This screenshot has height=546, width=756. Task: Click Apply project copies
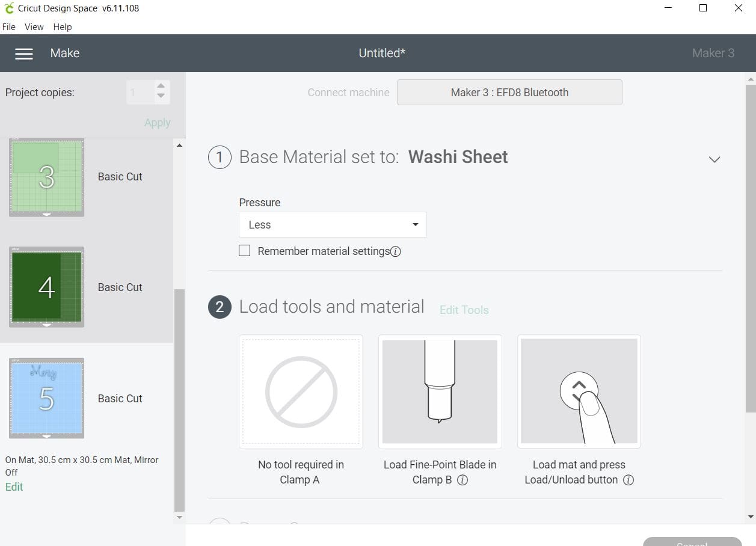coord(158,123)
